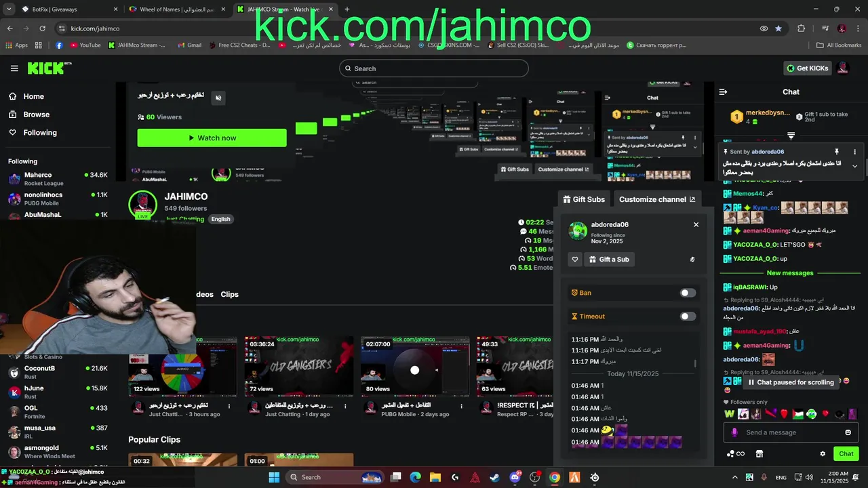Viewport: 868px width, 488px height.
Task: Open Chrome from the taskbar
Action: coord(555,477)
